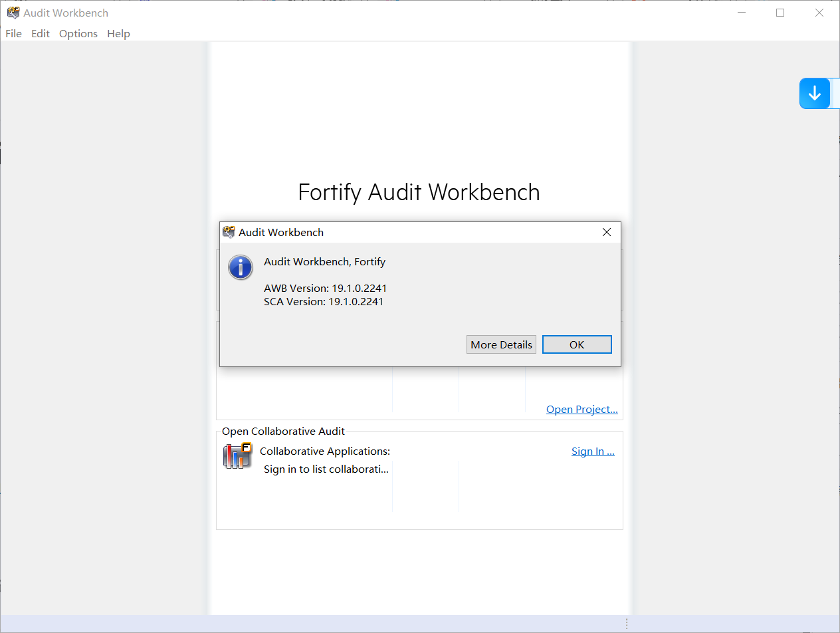The height and width of the screenshot is (633, 840).
Task: Click the Fortify Audit Workbench heading
Action: tap(419, 192)
